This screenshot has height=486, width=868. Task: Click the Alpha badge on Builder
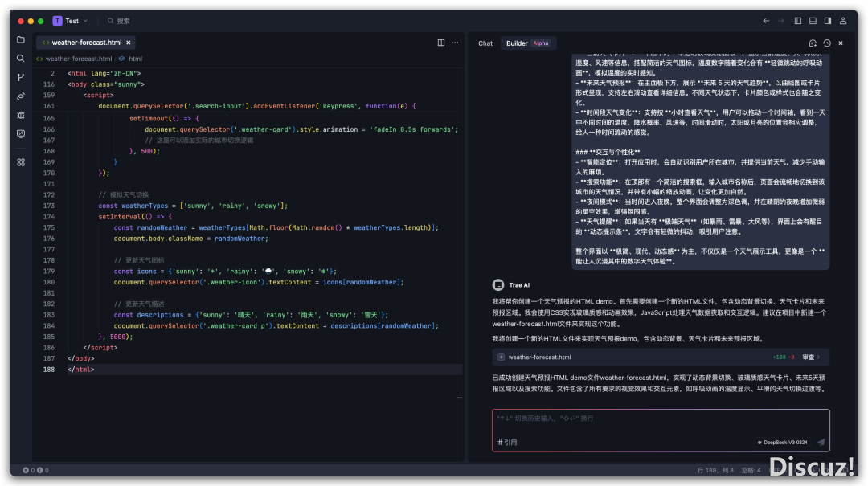point(541,43)
